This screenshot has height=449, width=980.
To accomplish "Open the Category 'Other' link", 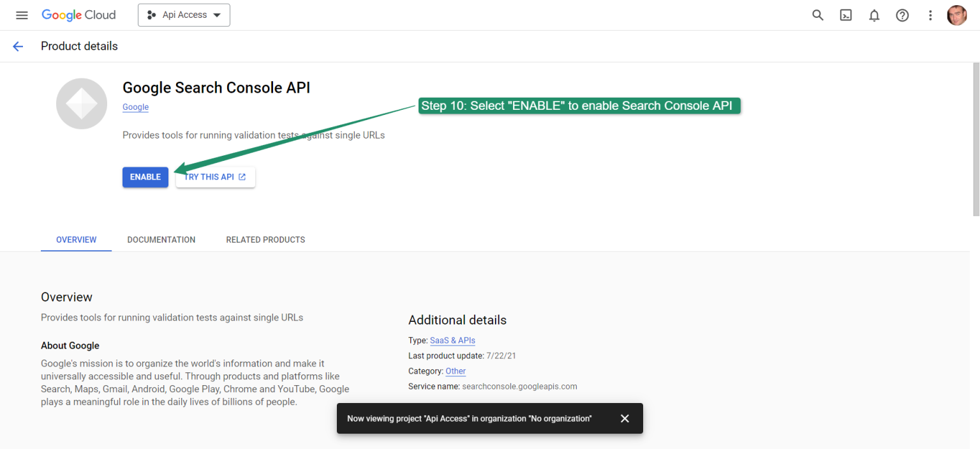I will pos(455,370).
